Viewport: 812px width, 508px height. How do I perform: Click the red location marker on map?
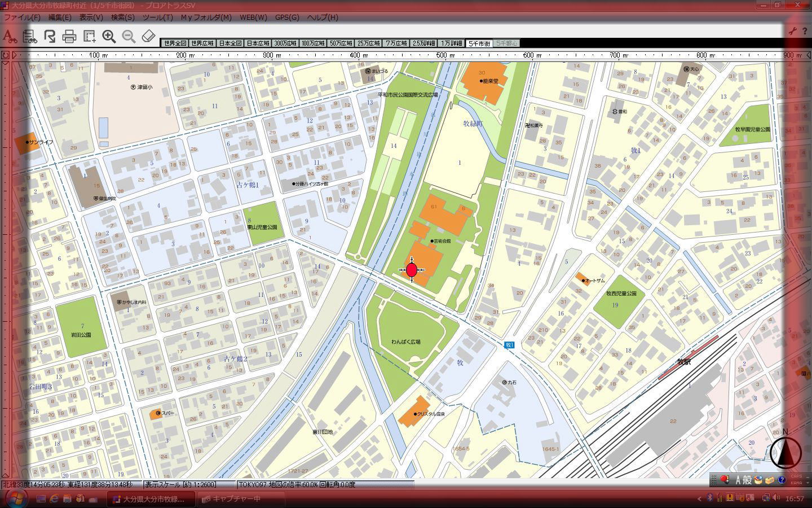coord(412,270)
